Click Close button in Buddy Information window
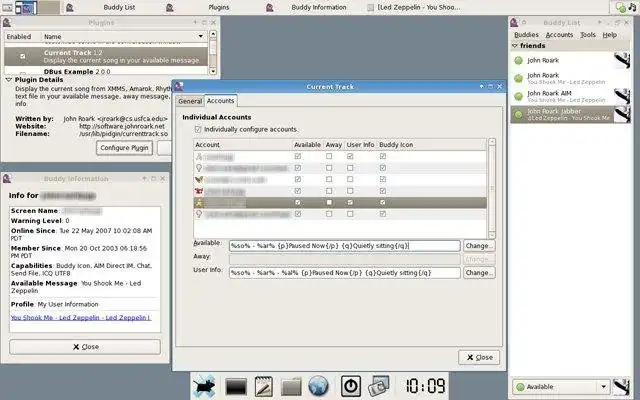 [85, 347]
